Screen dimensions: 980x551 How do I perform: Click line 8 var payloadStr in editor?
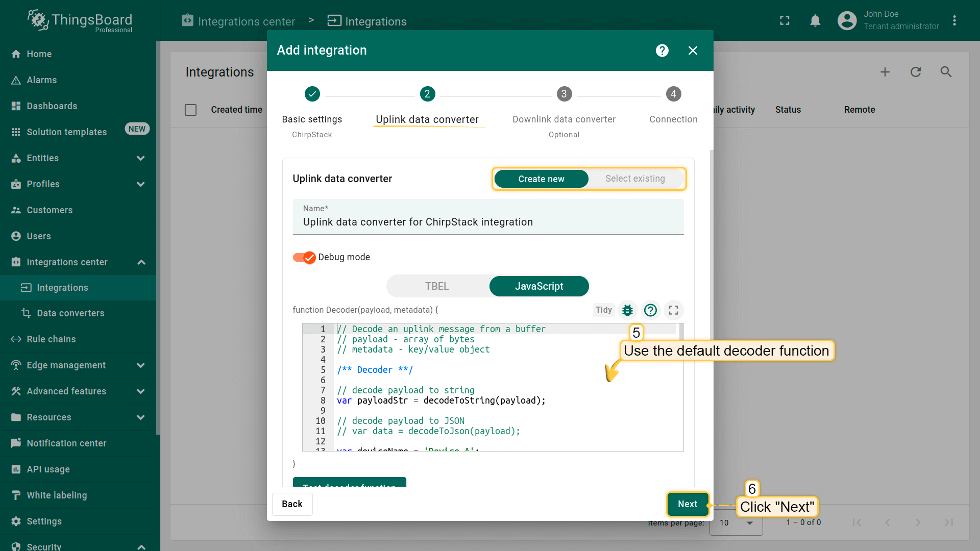click(441, 400)
